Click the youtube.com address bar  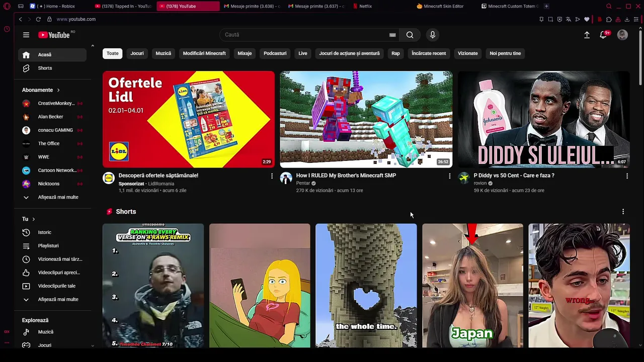(76, 19)
